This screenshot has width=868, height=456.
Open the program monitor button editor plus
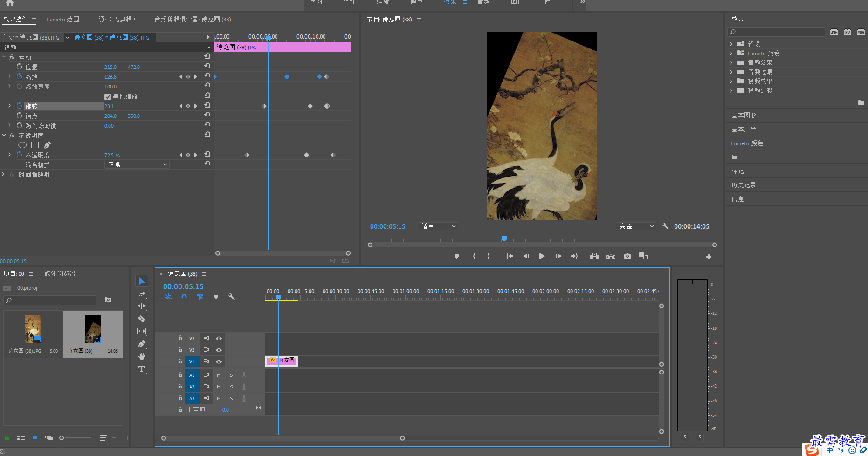coord(709,257)
